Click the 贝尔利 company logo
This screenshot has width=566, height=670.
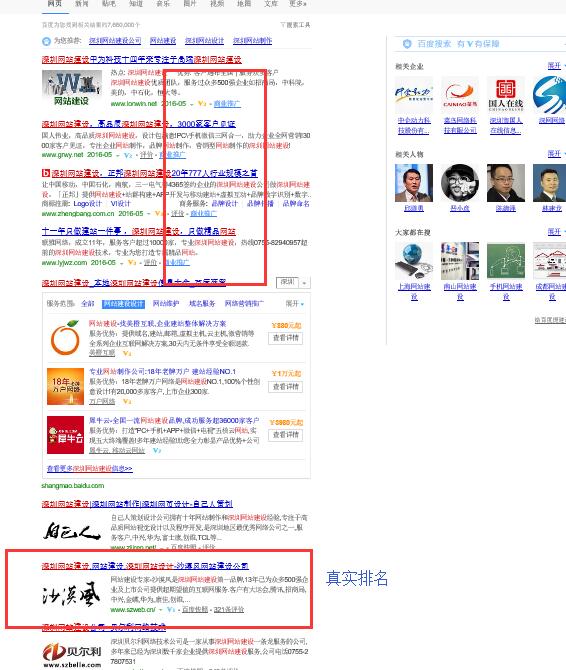coord(72,655)
